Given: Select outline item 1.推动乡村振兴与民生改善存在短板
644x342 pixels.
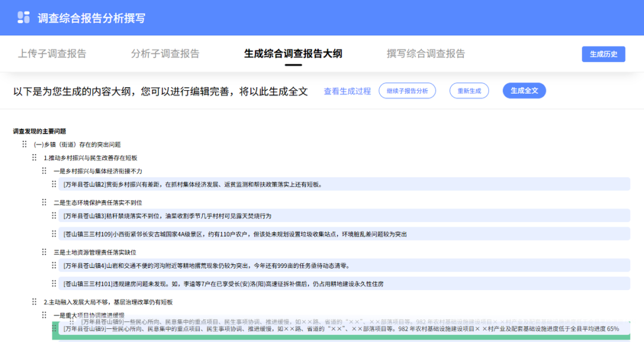Looking at the screenshot, I should (91, 158).
